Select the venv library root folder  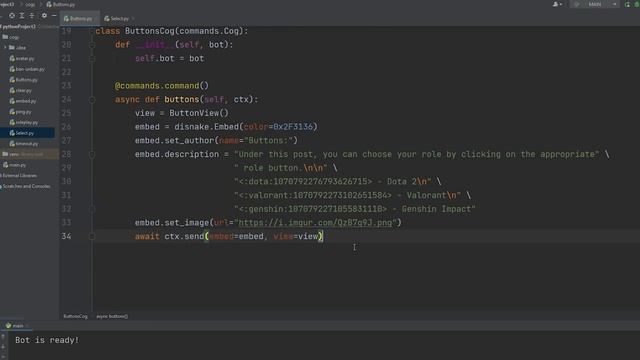click(x=23, y=154)
